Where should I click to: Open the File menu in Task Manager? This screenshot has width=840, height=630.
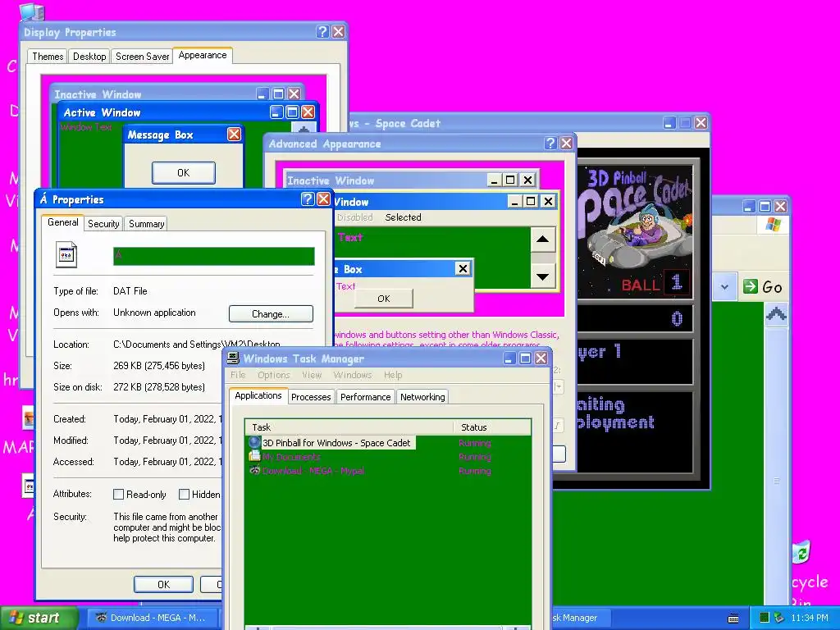coord(238,375)
